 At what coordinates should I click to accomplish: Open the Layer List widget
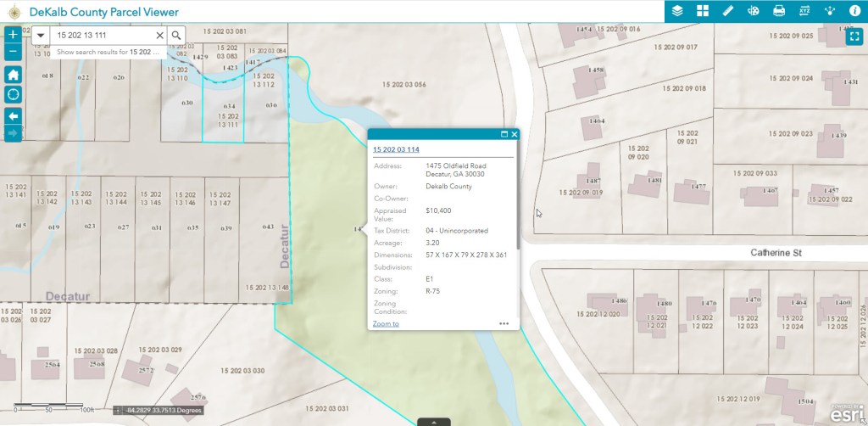[x=677, y=11]
